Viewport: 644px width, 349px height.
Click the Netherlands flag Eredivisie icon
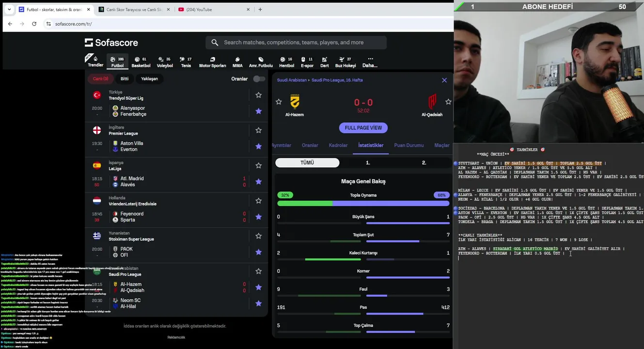97,201
